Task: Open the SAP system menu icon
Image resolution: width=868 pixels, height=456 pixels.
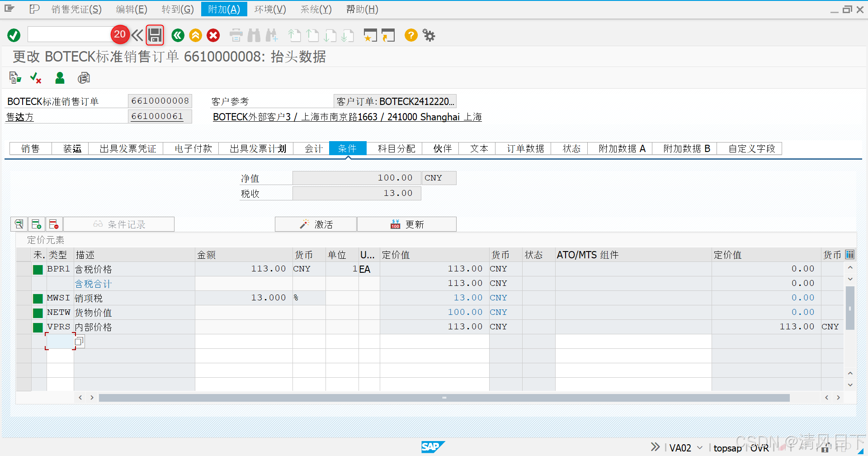Action: [x=9, y=9]
